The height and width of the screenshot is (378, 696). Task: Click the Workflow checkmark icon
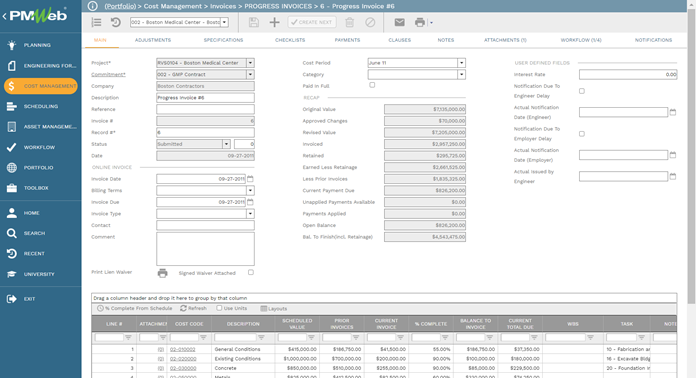click(12, 147)
